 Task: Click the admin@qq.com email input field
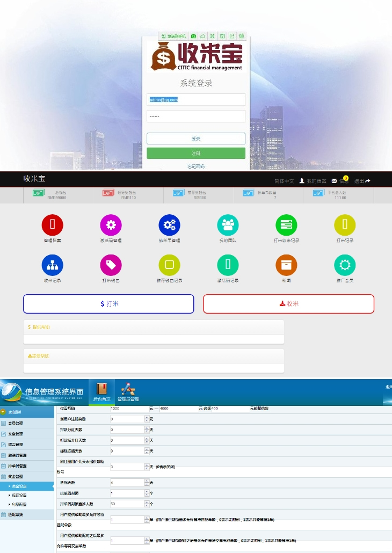pos(196,100)
